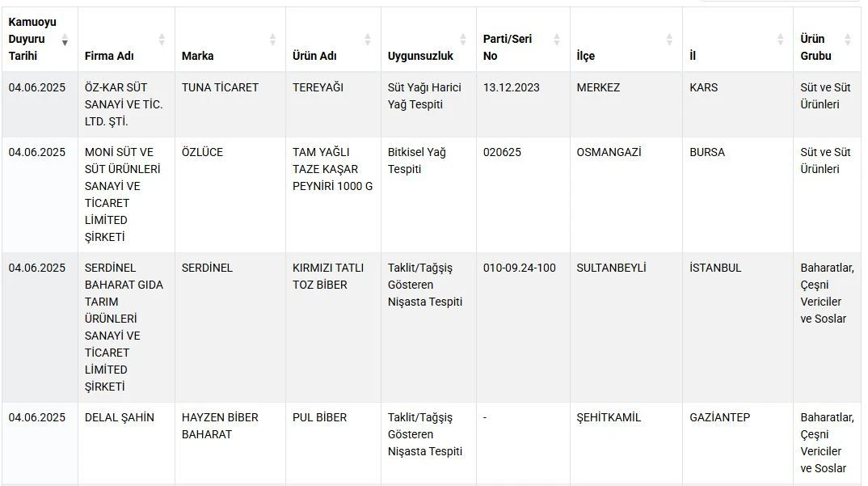Image resolution: width=868 pixels, height=486 pixels.
Task: Toggle the Ürün Grubu sort arrows
Action: [x=848, y=40]
